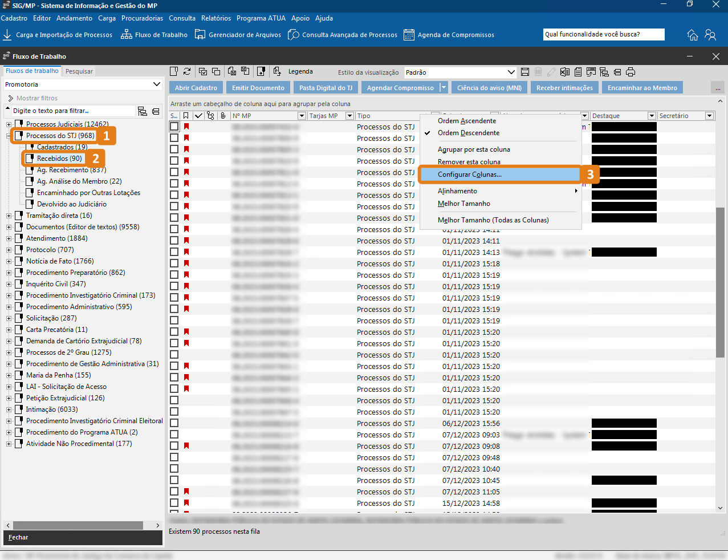728x560 pixels.
Task: Click Ciência do aviso (MNI) button
Action: click(489, 88)
